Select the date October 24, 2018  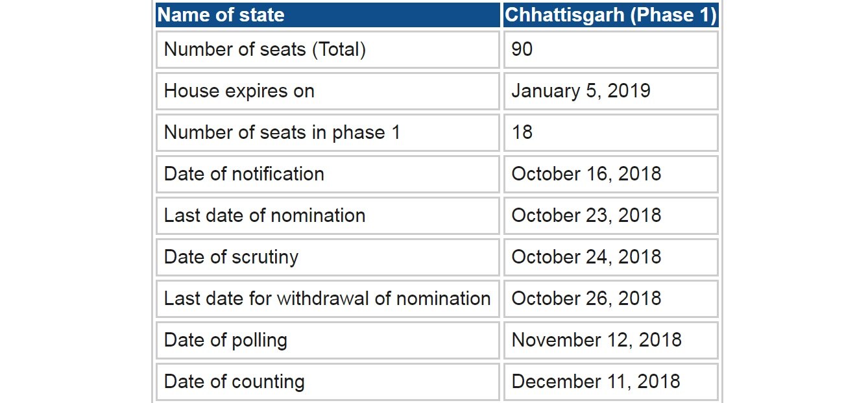point(610,257)
